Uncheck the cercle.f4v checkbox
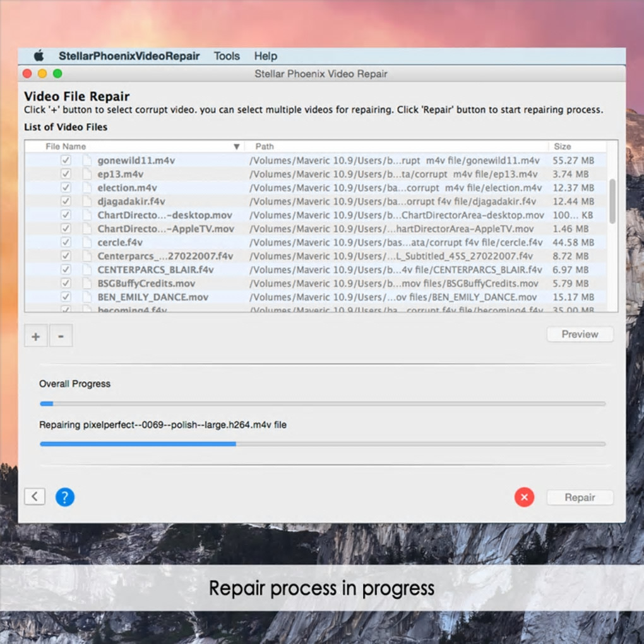The height and width of the screenshot is (644, 644). (x=66, y=242)
